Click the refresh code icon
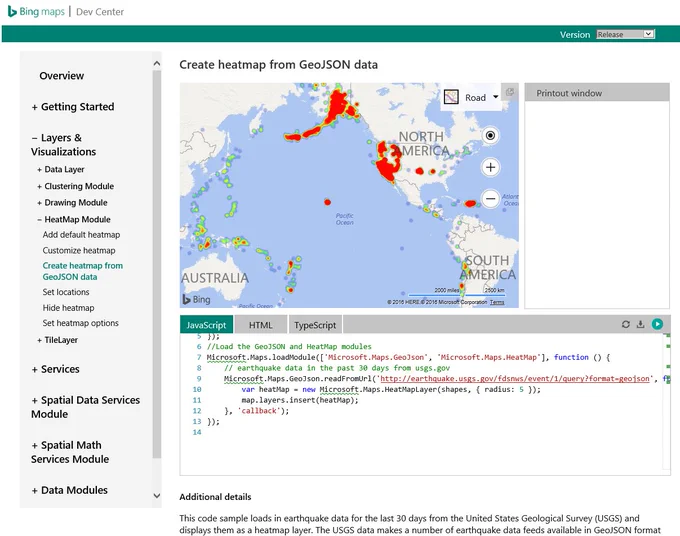680x536 pixels. click(x=625, y=324)
